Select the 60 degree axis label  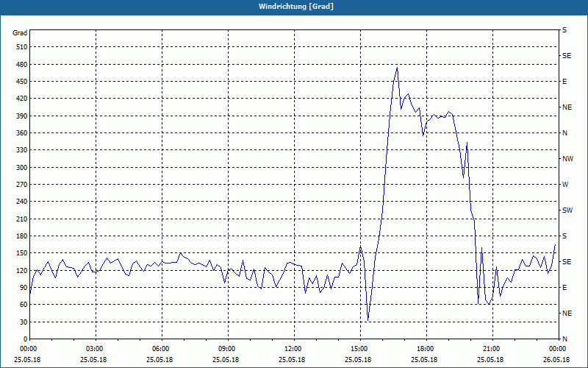tap(24, 305)
